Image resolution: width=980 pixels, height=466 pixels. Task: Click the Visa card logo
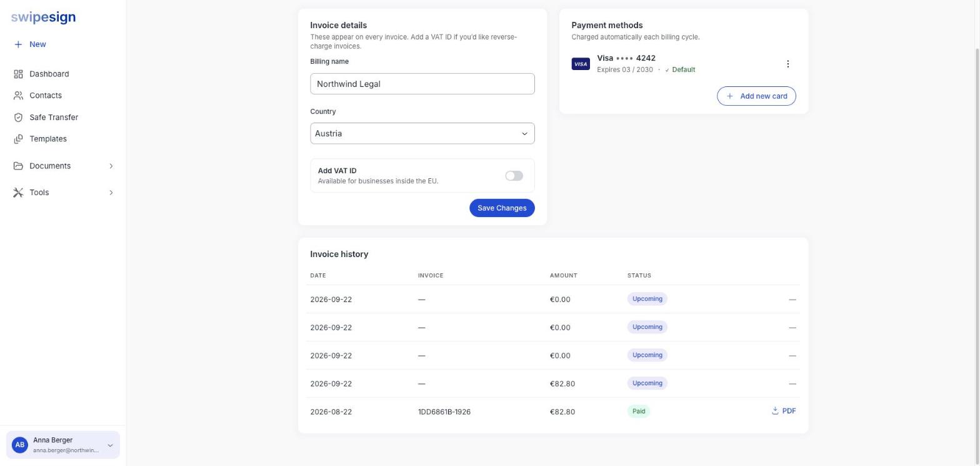[581, 64]
